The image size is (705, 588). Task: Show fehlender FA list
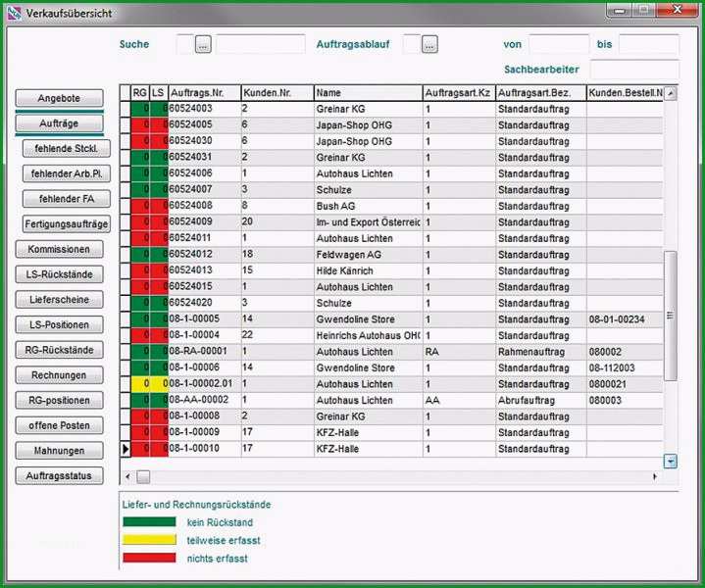coord(67,199)
